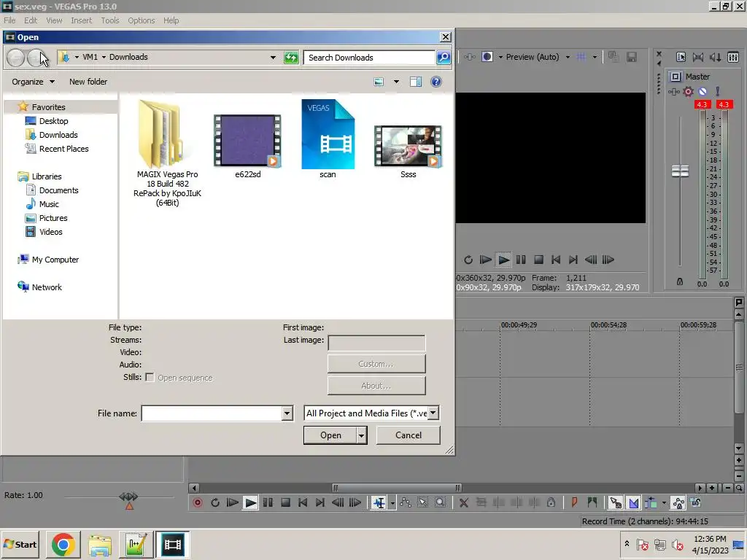This screenshot has height=560, width=747.
Task: Refresh the Downloads folder listing
Action: (291, 58)
